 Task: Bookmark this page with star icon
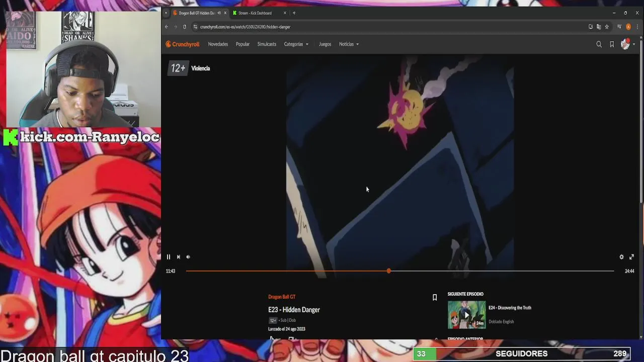(x=607, y=27)
